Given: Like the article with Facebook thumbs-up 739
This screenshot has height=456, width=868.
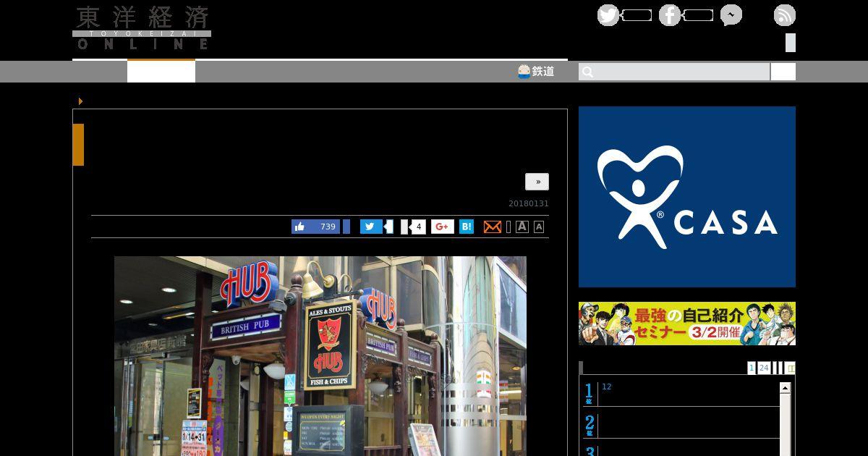Looking at the screenshot, I should click(x=315, y=227).
